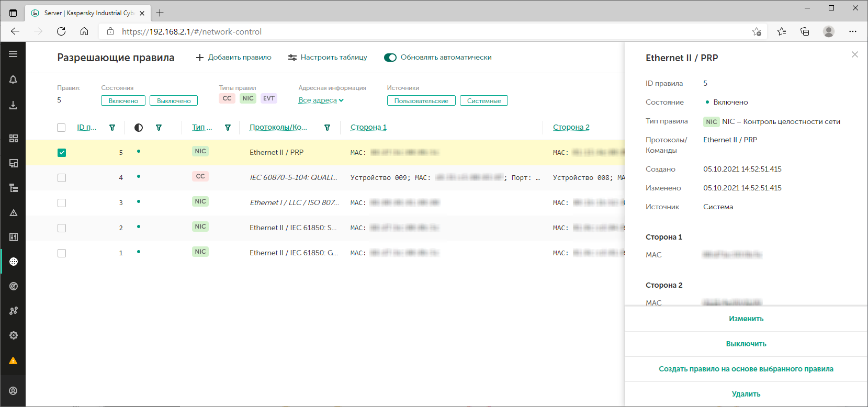The image size is (868, 407).
Task: Open the filter for Тип column
Action: 228,128
